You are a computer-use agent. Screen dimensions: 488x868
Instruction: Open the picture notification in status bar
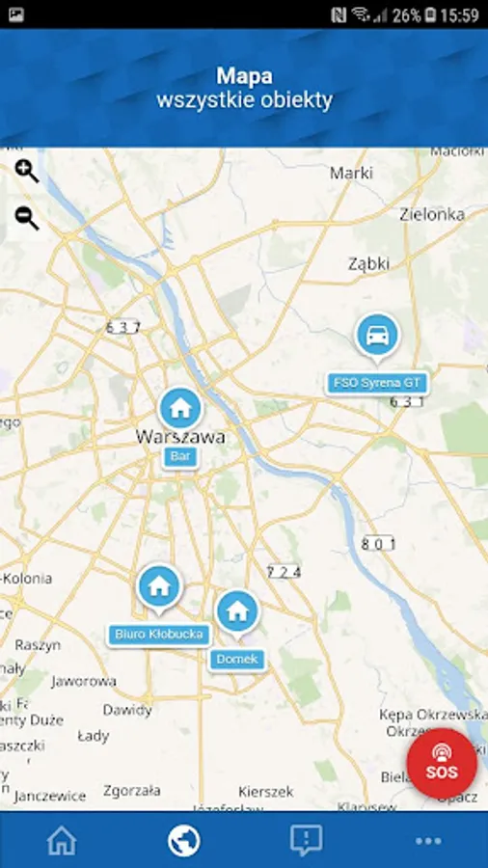[x=16, y=14]
